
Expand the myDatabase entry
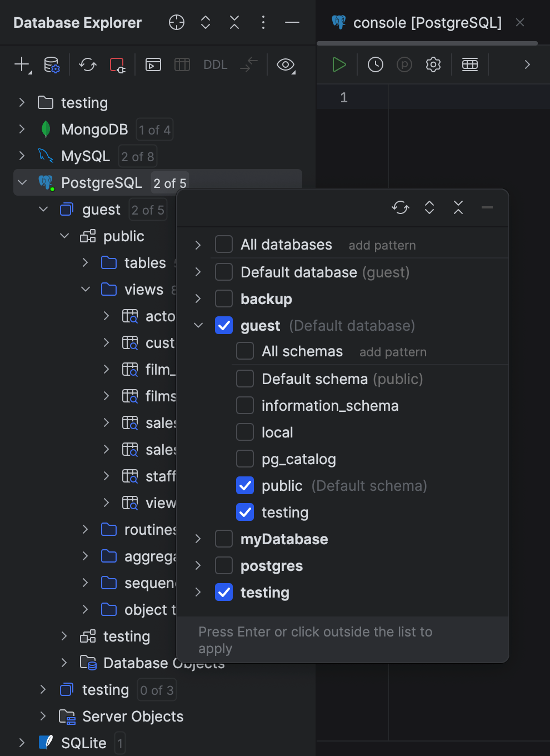(x=198, y=539)
